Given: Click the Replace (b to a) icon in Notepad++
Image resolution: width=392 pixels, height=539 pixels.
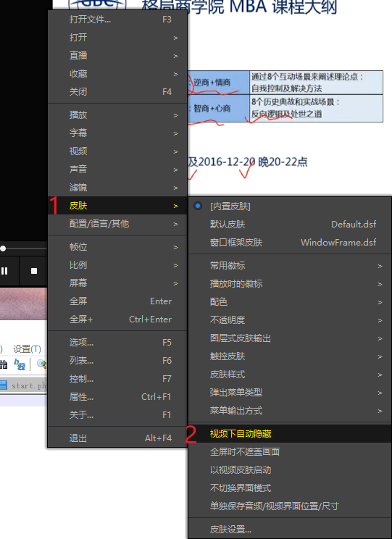Looking at the screenshot, I should point(20,364).
